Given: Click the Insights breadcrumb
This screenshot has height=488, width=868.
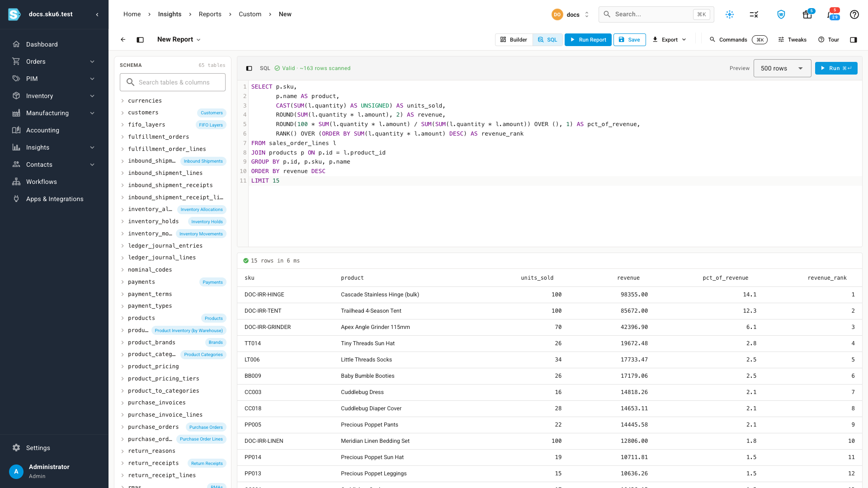Looking at the screenshot, I should coord(170,14).
